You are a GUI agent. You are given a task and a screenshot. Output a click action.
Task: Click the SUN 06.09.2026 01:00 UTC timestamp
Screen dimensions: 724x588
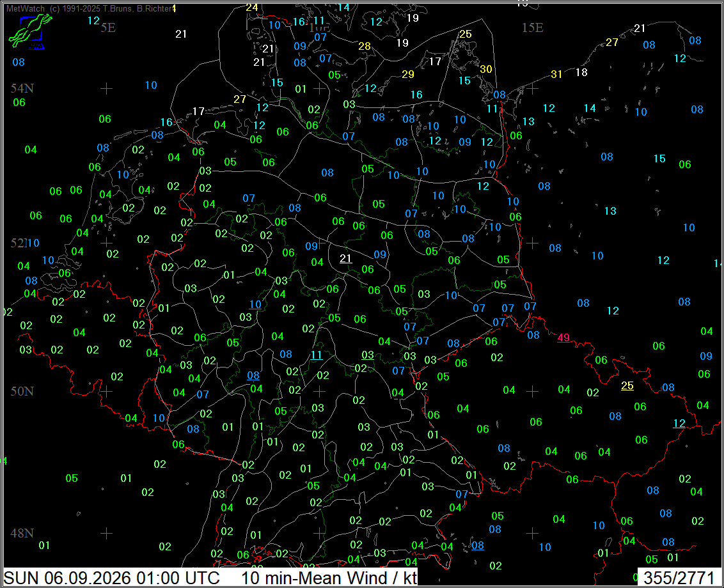pos(111,578)
